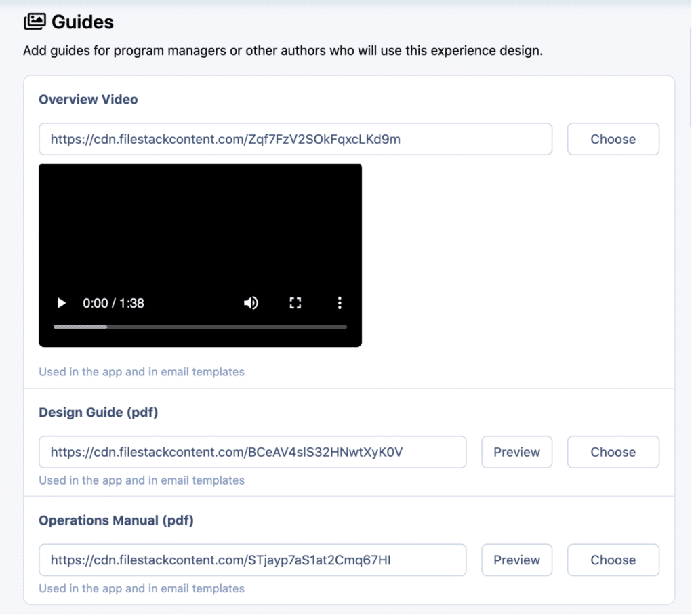Click the Guides image icon in header
The image size is (694, 616).
pos(34,22)
